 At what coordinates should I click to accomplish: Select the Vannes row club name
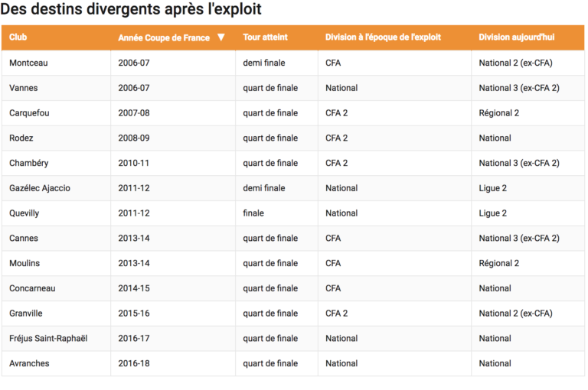pos(24,88)
